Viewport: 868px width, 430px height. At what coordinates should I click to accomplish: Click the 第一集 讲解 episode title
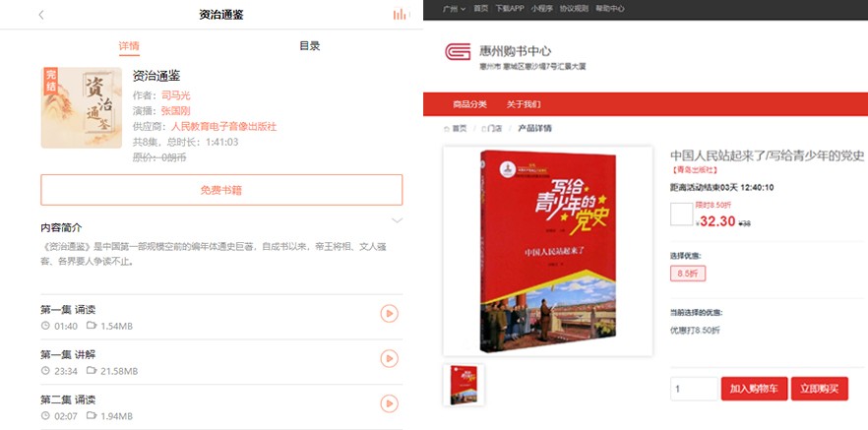68,354
